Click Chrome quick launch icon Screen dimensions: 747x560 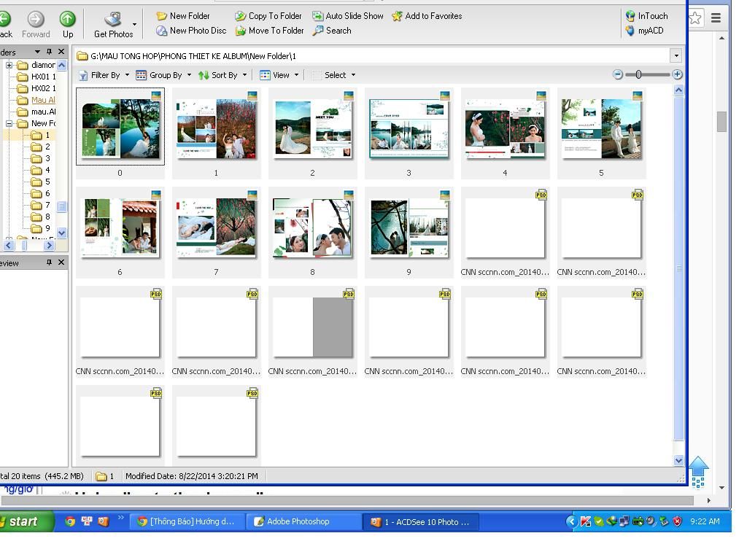click(70, 521)
